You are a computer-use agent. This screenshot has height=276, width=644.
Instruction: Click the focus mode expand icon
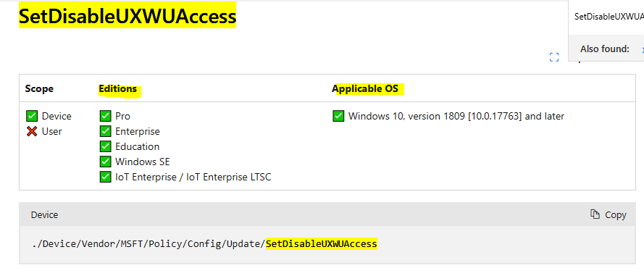(x=554, y=57)
